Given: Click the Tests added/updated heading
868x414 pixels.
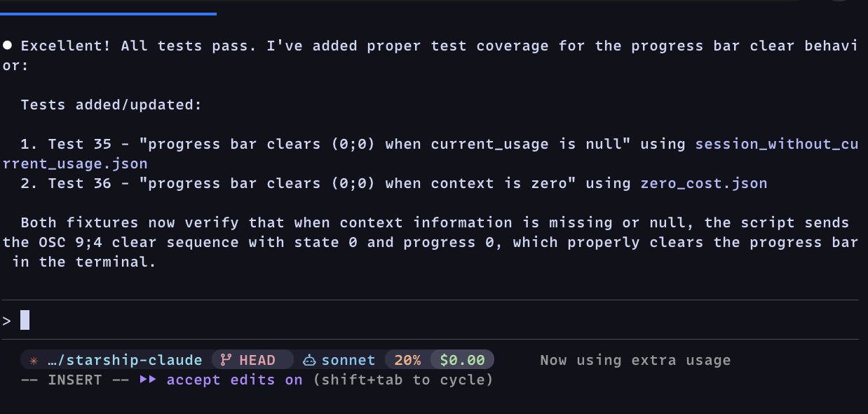Looking at the screenshot, I should coord(111,105).
